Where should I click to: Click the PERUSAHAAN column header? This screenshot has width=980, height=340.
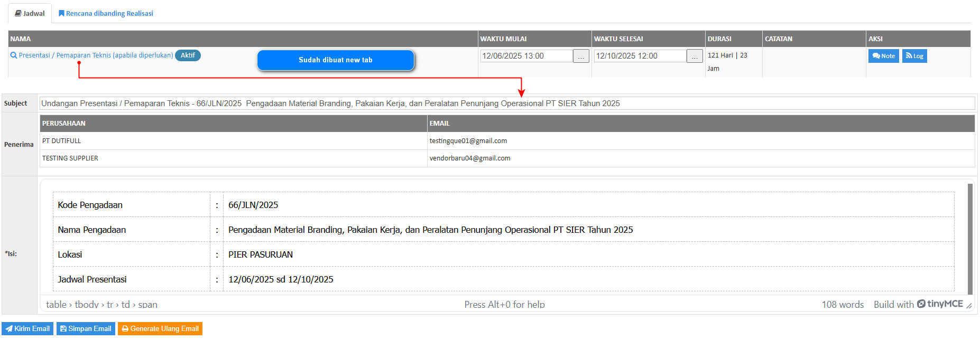pyautogui.click(x=233, y=124)
